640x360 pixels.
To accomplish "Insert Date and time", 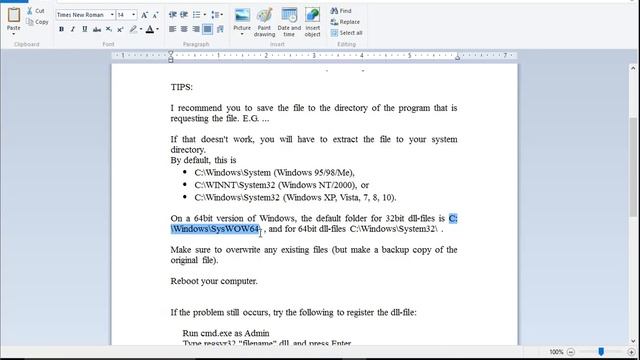I will coord(289,22).
